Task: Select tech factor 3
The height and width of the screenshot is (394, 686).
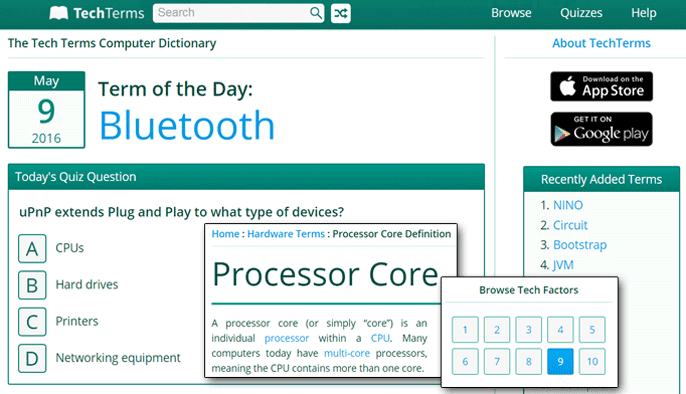Action: [x=528, y=330]
